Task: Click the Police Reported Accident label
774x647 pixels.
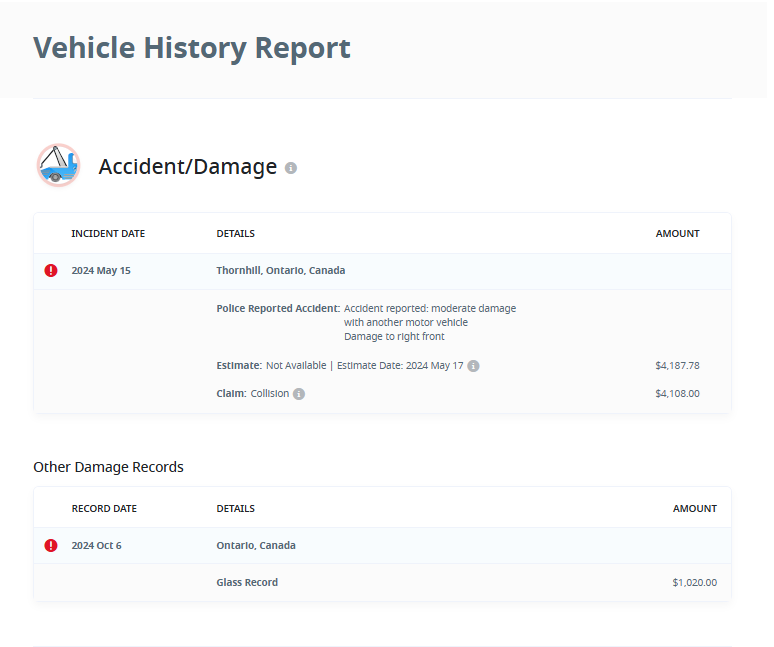Action: click(278, 308)
